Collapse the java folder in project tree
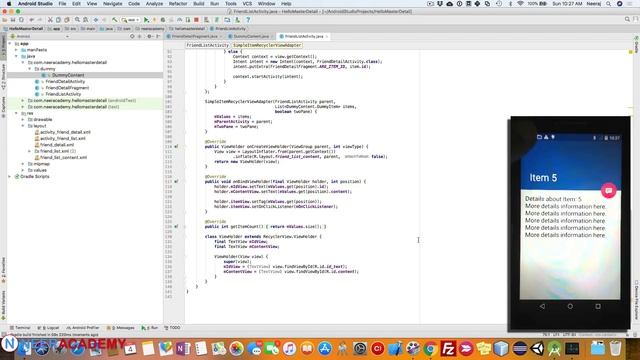Viewport: 640px width, 360px height. point(16,56)
